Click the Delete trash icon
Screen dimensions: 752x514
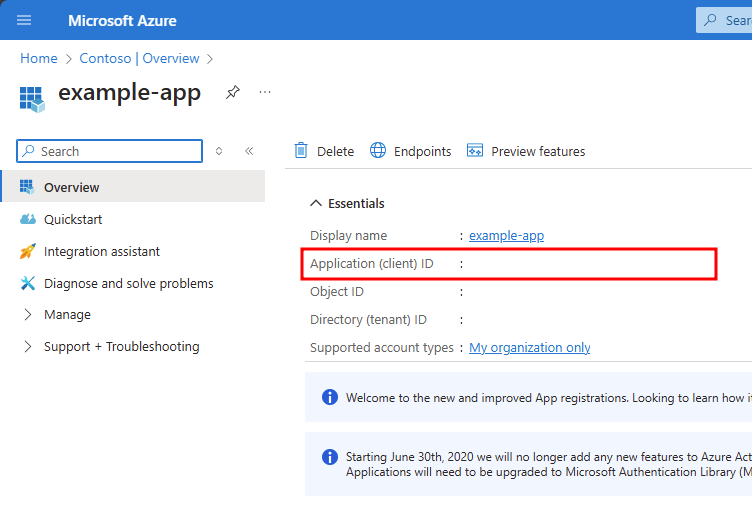point(301,151)
